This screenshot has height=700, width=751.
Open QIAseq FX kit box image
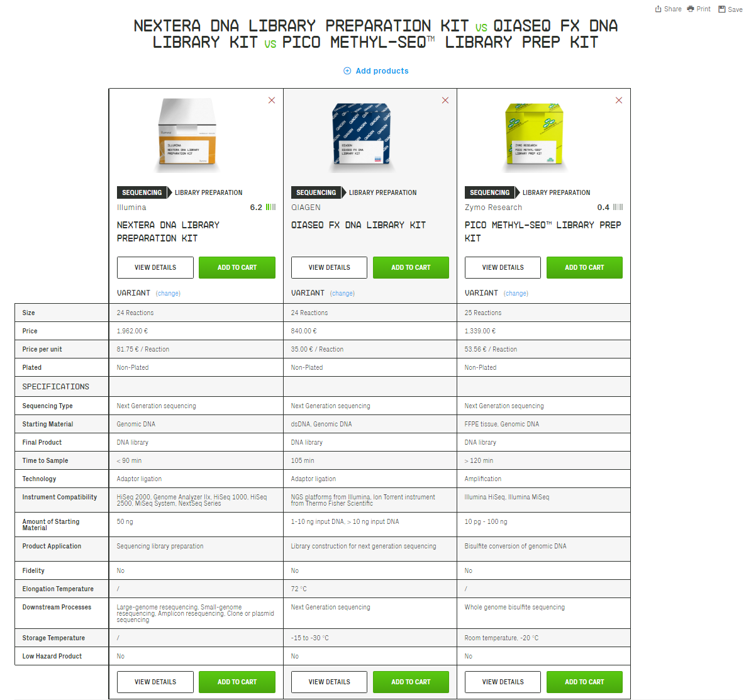tap(362, 136)
